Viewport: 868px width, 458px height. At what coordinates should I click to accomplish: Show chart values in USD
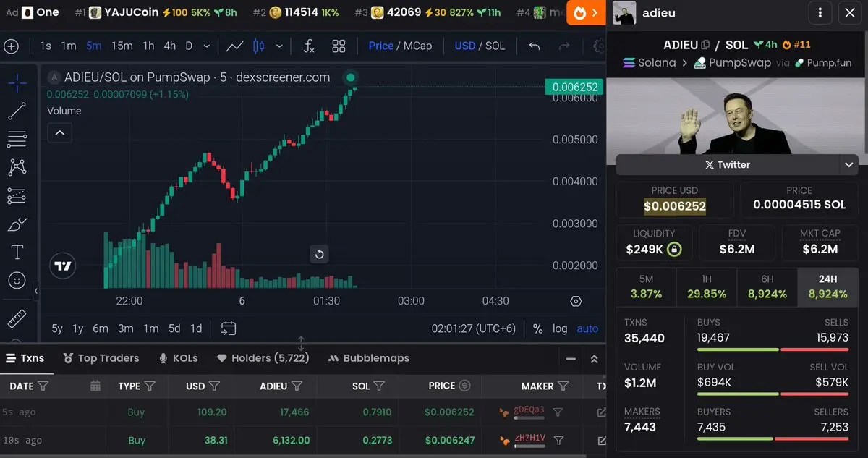point(465,46)
